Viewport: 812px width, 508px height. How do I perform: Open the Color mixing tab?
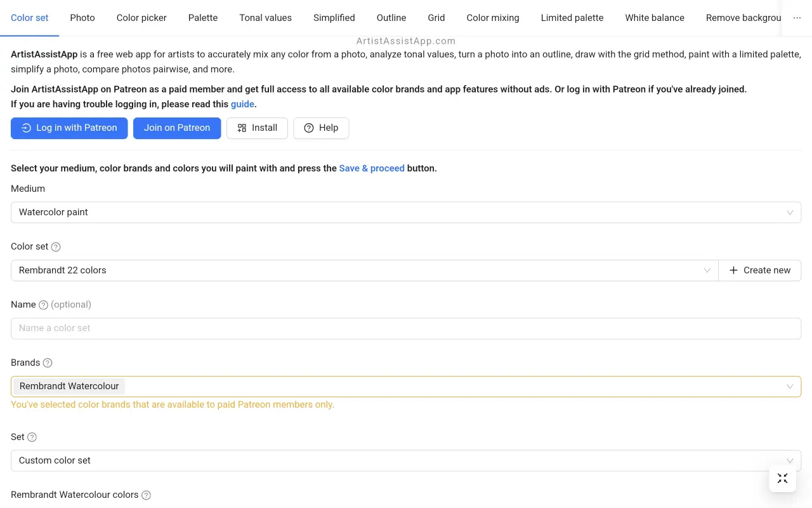(x=493, y=18)
